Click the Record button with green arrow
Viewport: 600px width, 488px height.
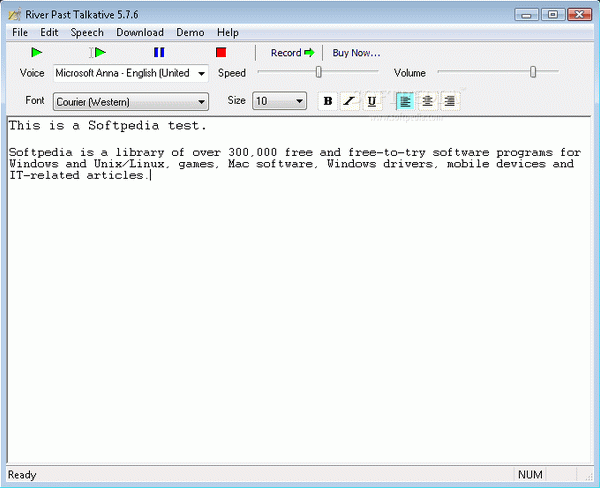point(292,53)
